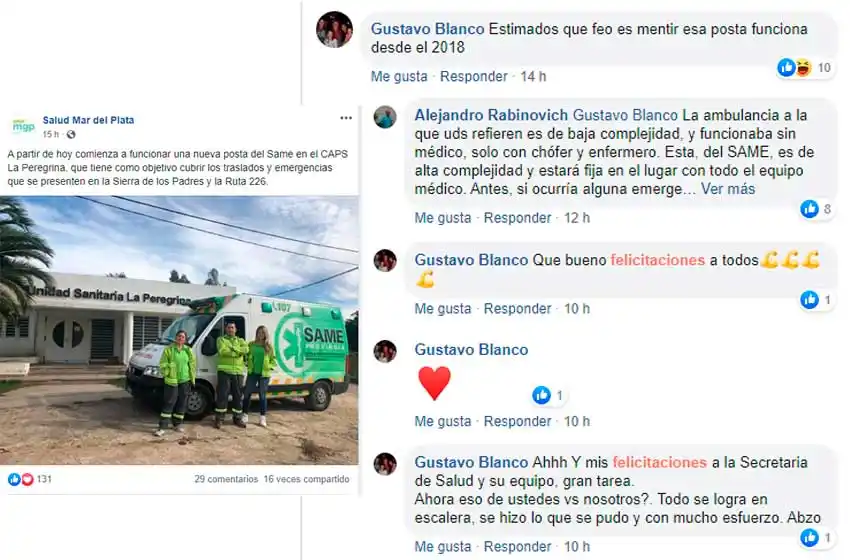The image size is (850, 560).
Task: Click thumbs-up count 8 on Rabinovich reply
Action: coord(816,209)
